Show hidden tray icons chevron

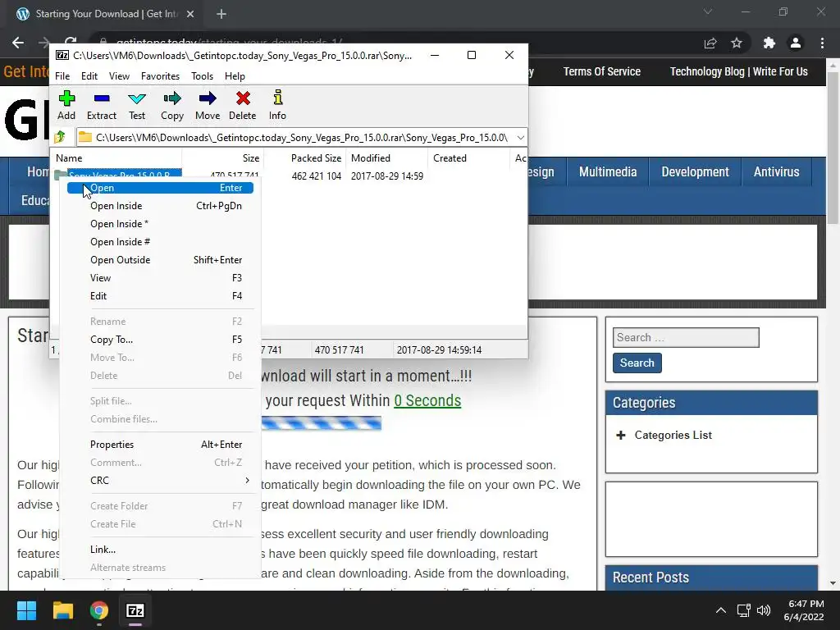[721, 610]
